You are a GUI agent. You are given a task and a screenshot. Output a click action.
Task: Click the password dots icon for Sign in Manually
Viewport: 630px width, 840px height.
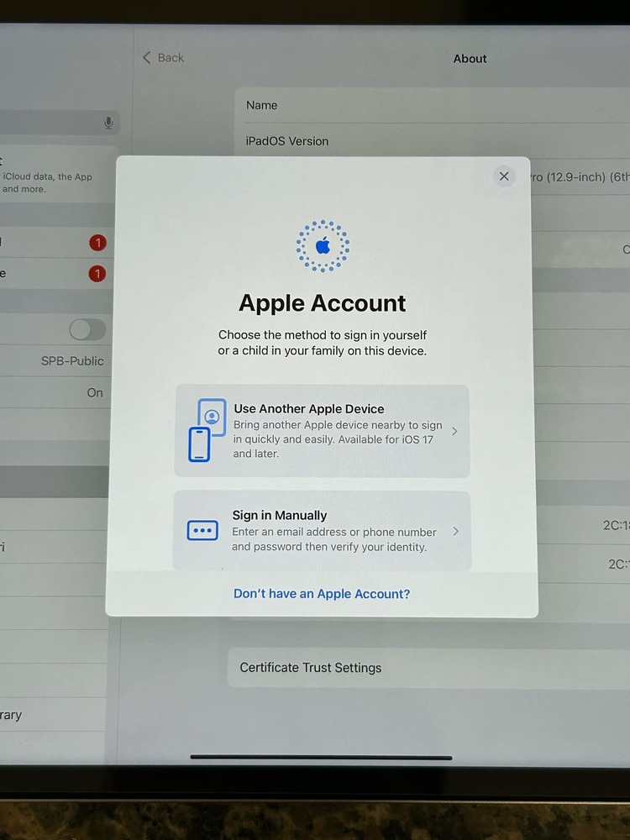point(202,530)
